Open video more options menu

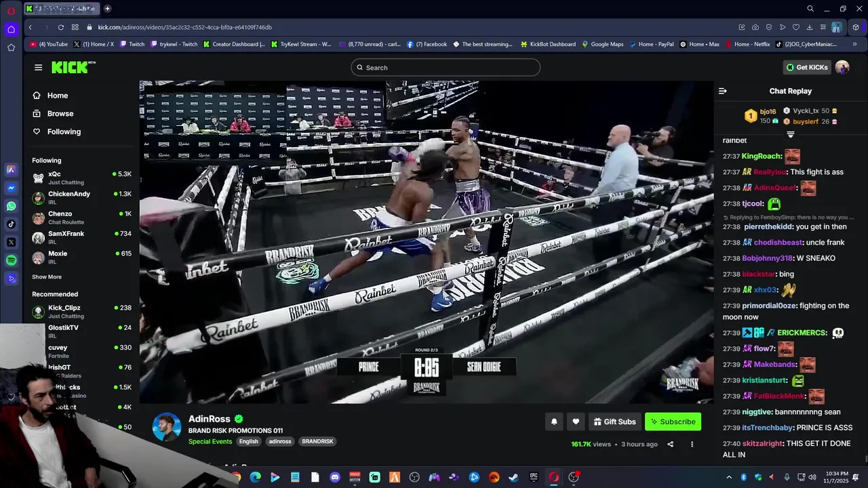[x=692, y=445]
